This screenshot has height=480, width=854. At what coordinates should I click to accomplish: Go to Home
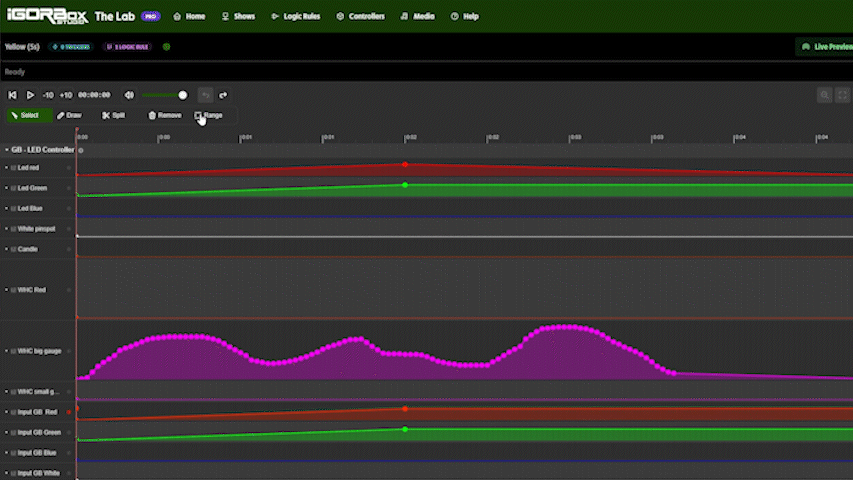click(189, 16)
